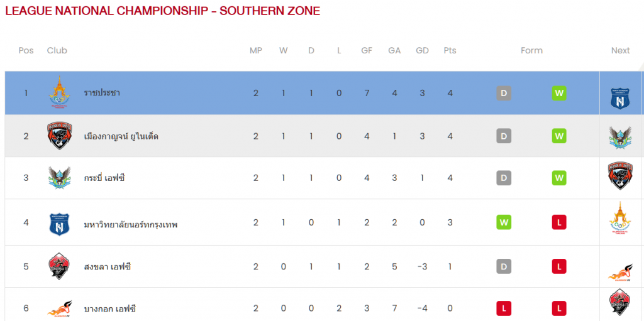Click the Muangkan United logo in row 2
The image size is (644, 321).
(x=60, y=136)
